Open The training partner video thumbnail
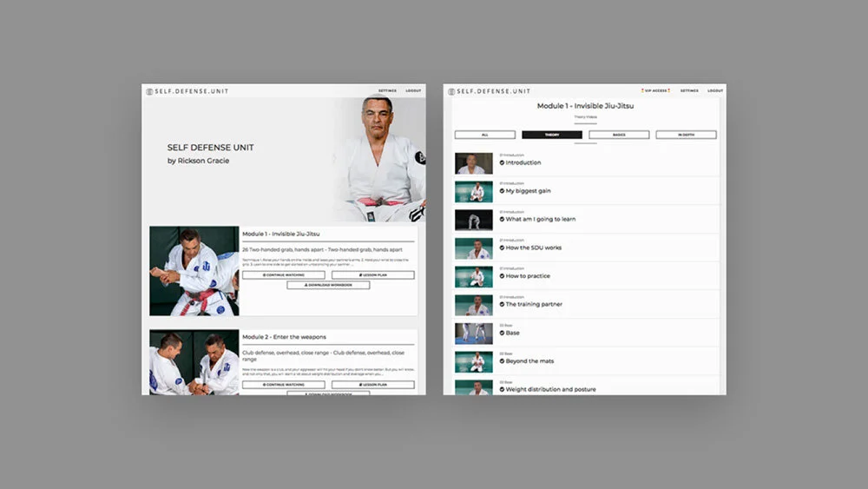Image resolution: width=868 pixels, height=489 pixels. coord(474,305)
